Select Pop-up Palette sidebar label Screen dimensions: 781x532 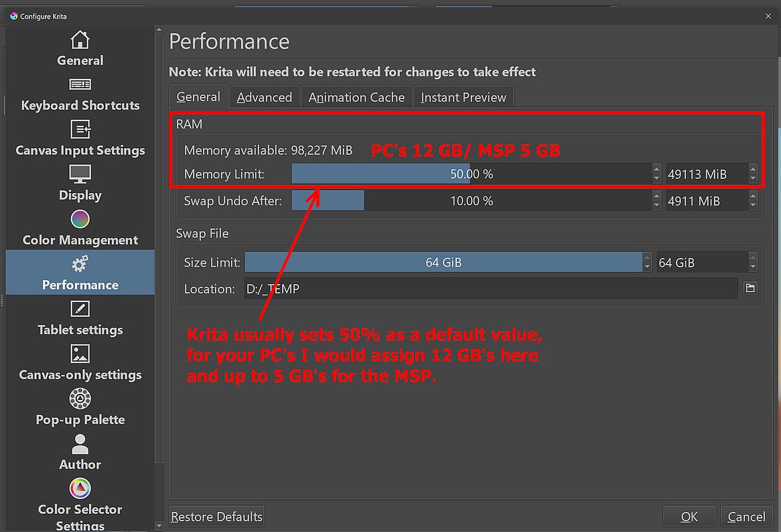pyautogui.click(x=80, y=419)
